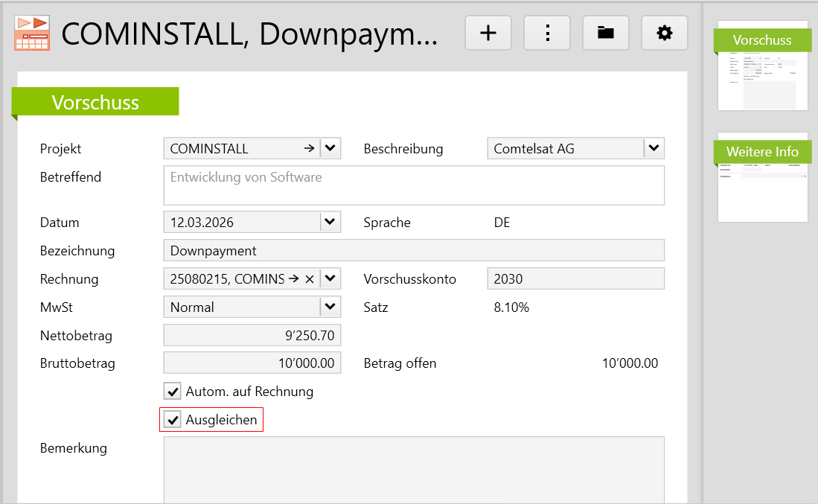Image resolution: width=818 pixels, height=504 pixels.
Task: Open the Beschreibung dropdown list
Action: click(x=654, y=149)
